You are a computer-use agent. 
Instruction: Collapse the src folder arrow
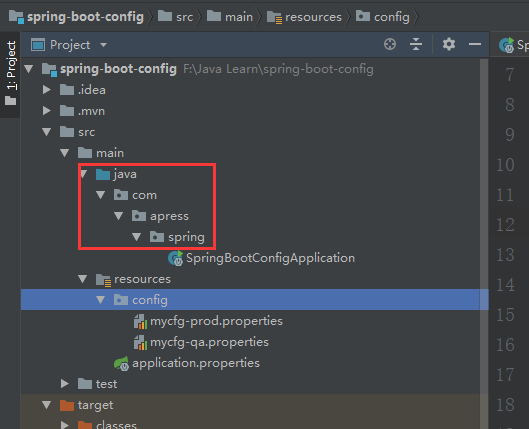tap(47, 132)
